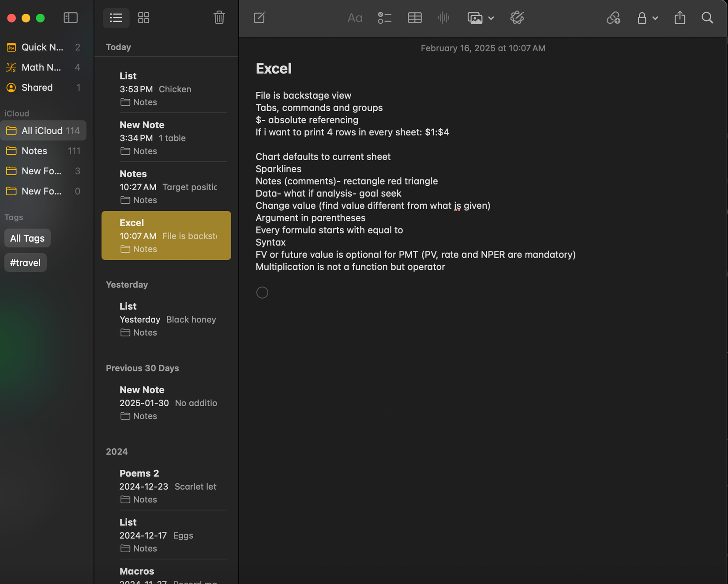Click the compose new note icon
Viewport: 728px width, 584px height.
click(259, 18)
